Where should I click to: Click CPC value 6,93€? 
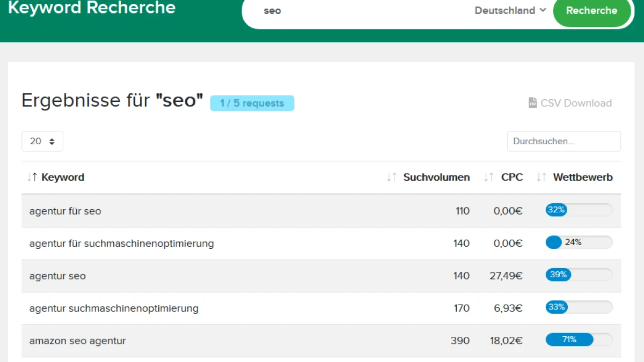(509, 308)
